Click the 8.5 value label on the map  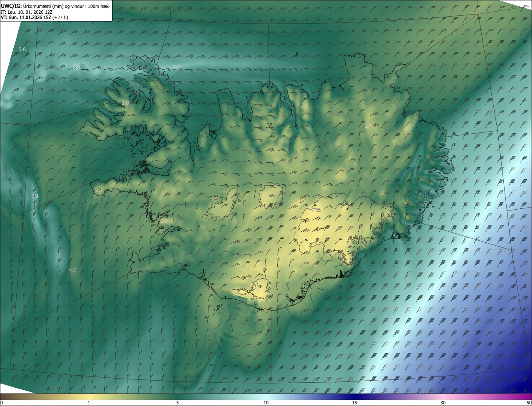coord(76,66)
